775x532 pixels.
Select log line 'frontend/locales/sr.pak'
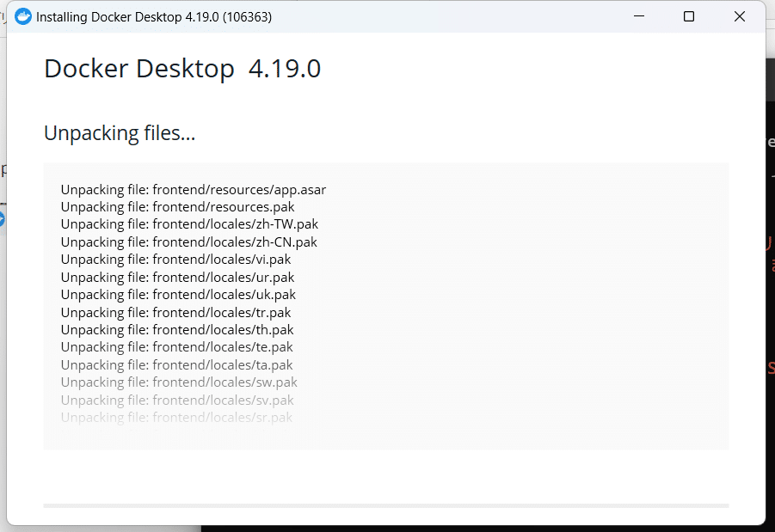tap(176, 417)
